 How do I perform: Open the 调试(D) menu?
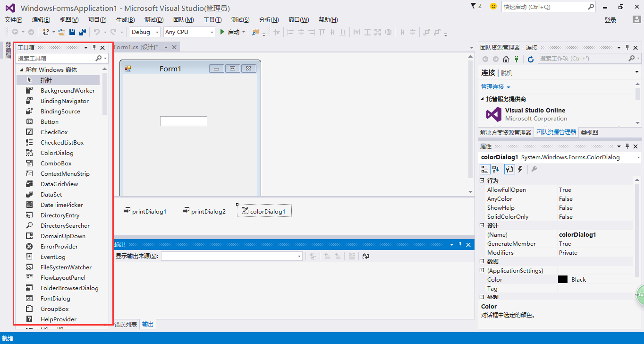(x=154, y=19)
